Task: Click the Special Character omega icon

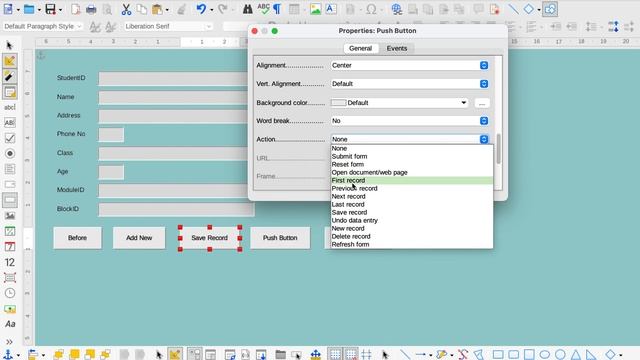Action: (x=371, y=9)
